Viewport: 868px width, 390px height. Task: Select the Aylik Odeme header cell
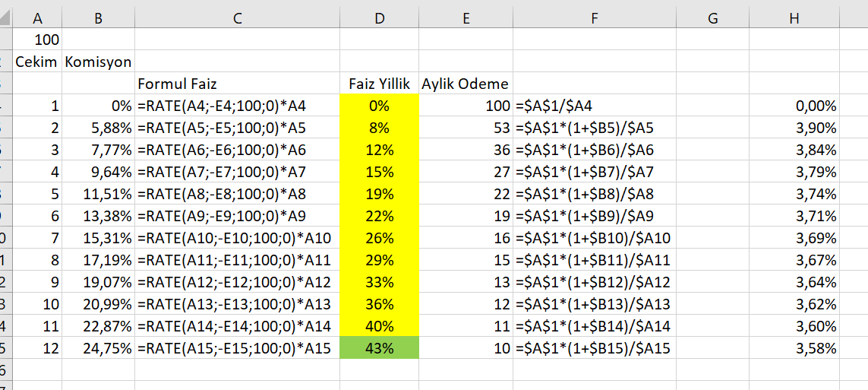click(x=466, y=84)
